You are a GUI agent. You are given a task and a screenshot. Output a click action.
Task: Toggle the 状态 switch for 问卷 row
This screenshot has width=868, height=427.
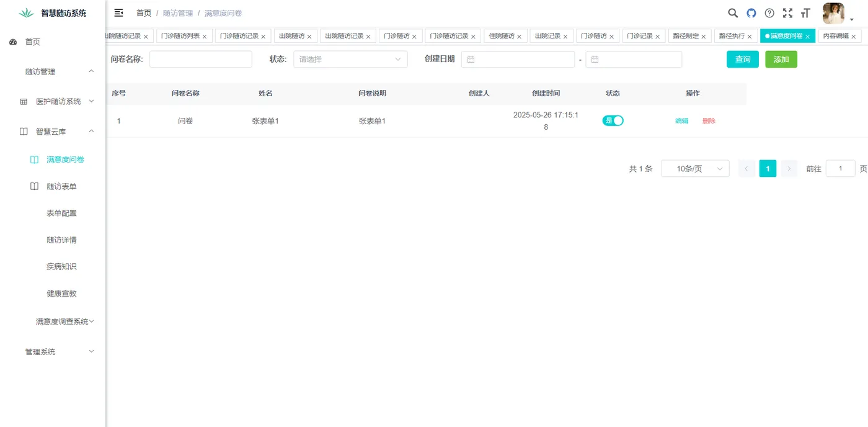(613, 120)
